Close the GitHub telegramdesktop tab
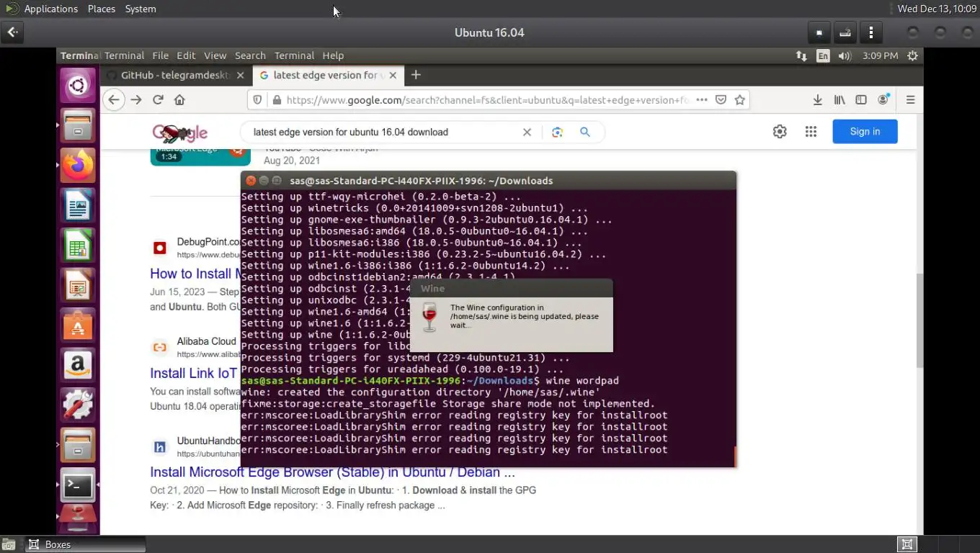980x553 pixels. pyautogui.click(x=241, y=75)
